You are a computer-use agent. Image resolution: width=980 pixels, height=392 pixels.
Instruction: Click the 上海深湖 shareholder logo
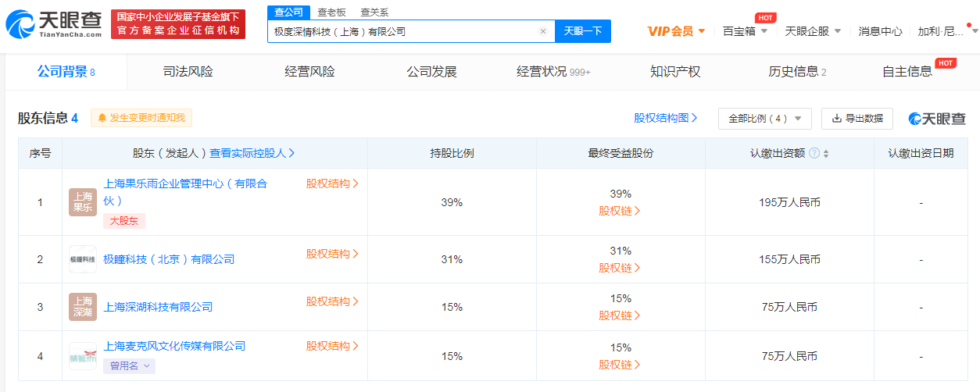(83, 307)
